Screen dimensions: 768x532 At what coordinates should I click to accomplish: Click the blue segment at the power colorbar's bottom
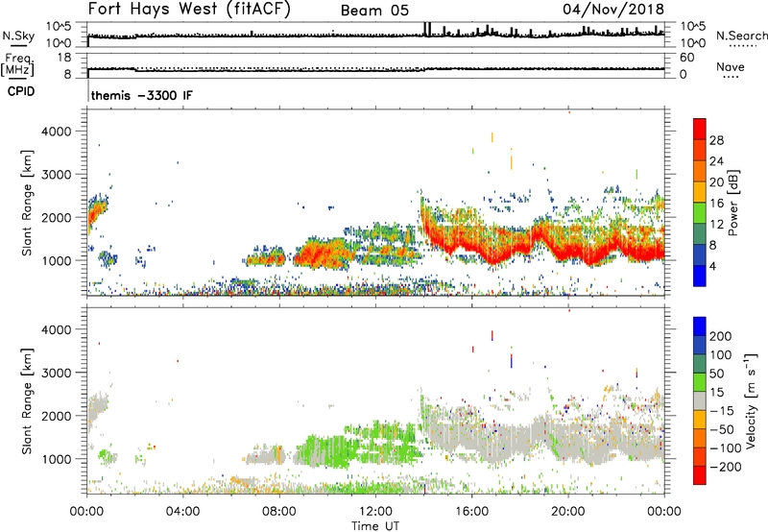(700, 276)
